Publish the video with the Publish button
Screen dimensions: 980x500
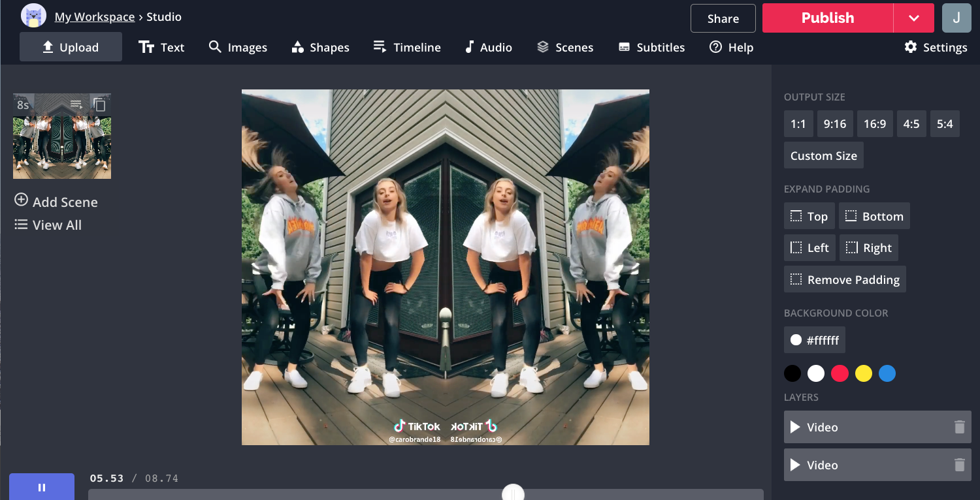828,18
